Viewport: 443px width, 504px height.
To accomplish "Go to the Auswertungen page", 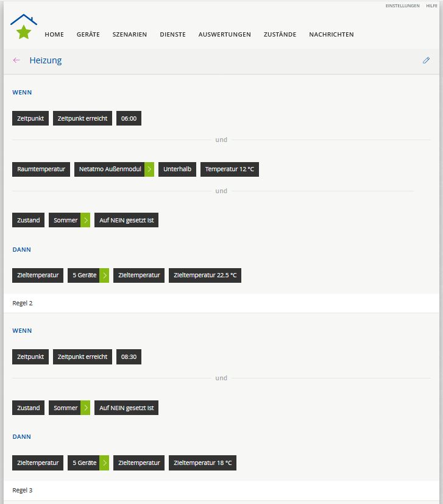I will click(x=224, y=35).
